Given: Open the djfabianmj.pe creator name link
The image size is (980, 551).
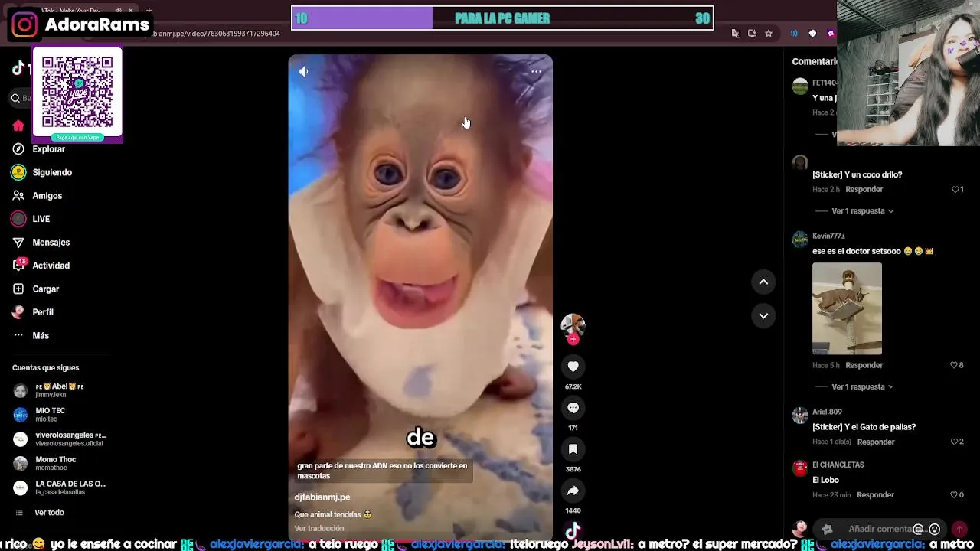Looking at the screenshot, I should pos(322,497).
